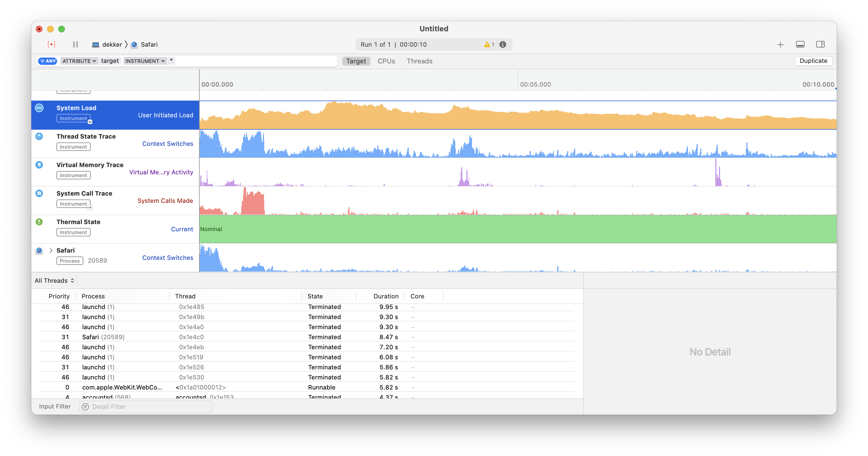Image resolution: width=868 pixels, height=456 pixels.
Task: Select the dekker device icon
Action: click(x=96, y=45)
